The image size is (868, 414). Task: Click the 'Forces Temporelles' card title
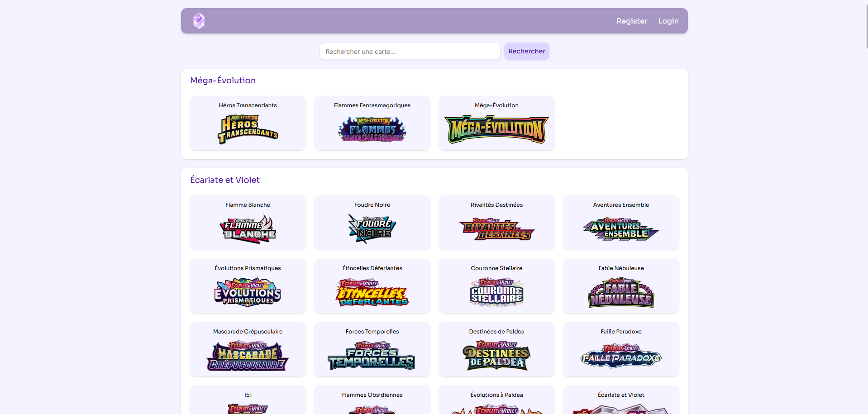coord(372,332)
